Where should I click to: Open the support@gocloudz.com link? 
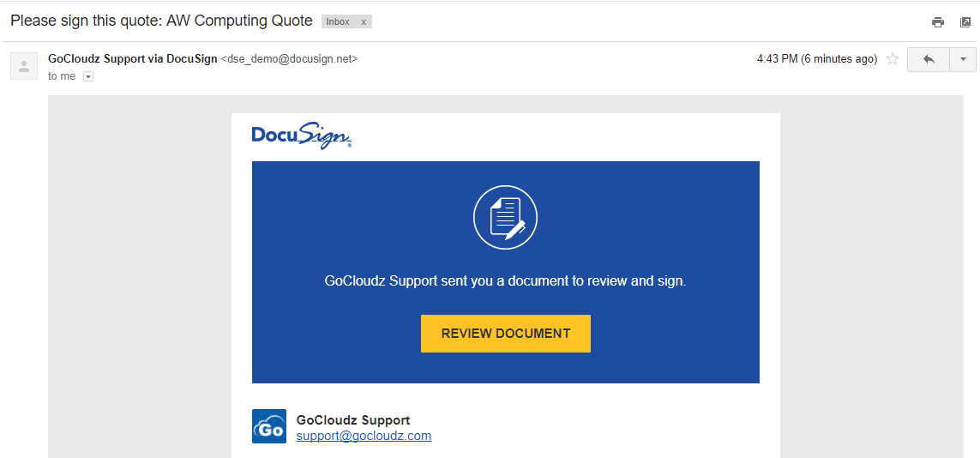pyautogui.click(x=364, y=436)
